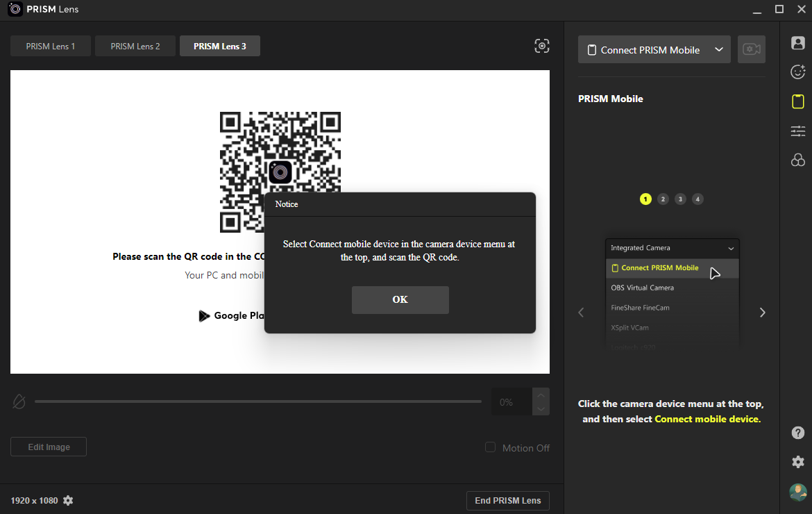
Task: Increase the percentage stepper up arrow
Action: coord(541,395)
